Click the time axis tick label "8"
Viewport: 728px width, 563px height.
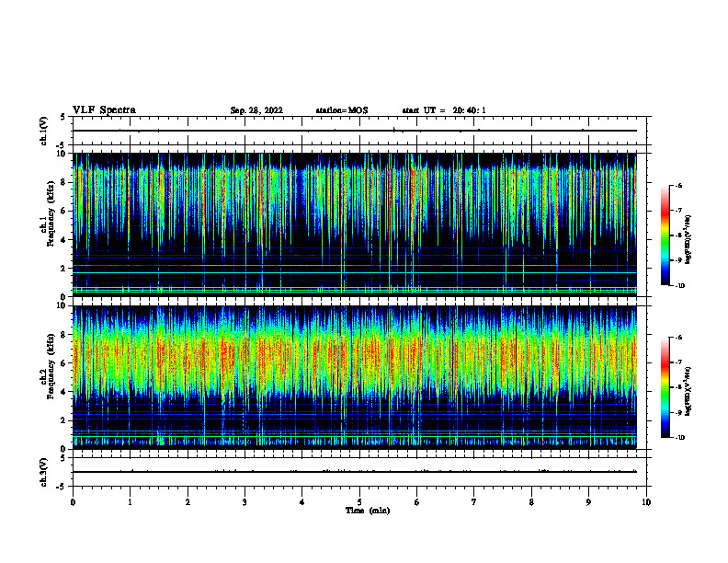click(531, 502)
